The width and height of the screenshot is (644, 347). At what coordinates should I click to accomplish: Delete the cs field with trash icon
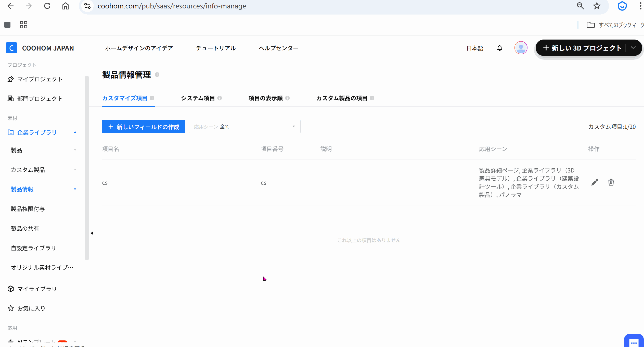tap(611, 182)
